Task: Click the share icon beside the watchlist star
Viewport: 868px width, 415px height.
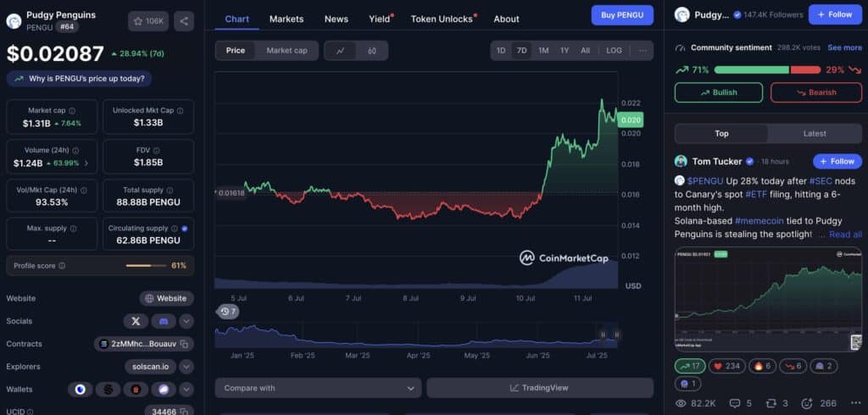Action: [184, 21]
